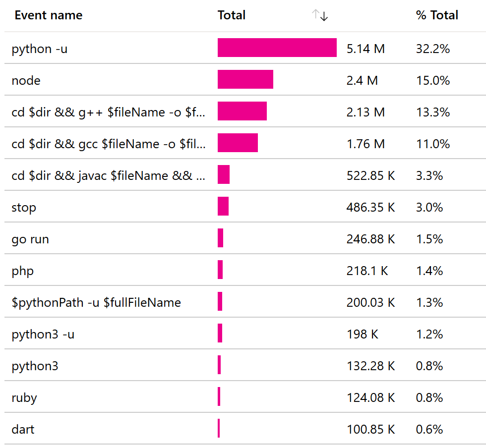
Task: Sort by the % Total column header
Action: click(x=436, y=15)
